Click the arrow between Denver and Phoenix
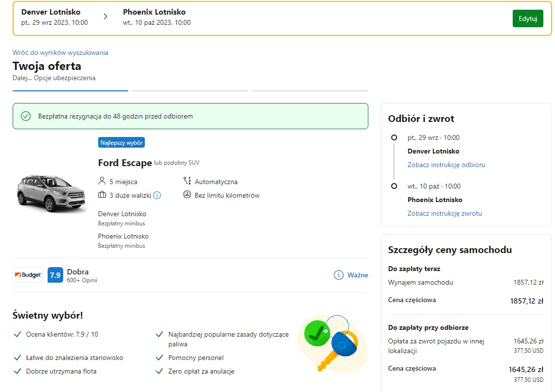The image size is (555, 392). tap(105, 17)
